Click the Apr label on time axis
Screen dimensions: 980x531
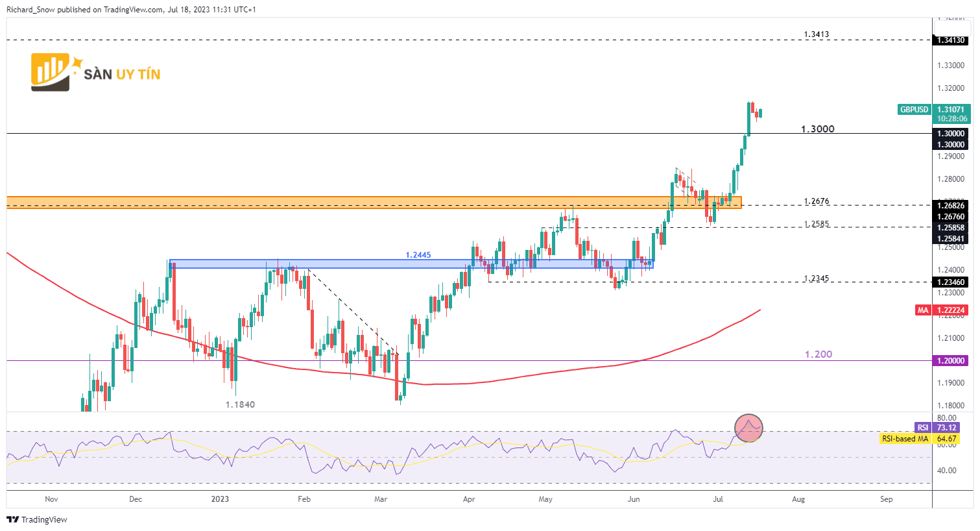click(469, 499)
